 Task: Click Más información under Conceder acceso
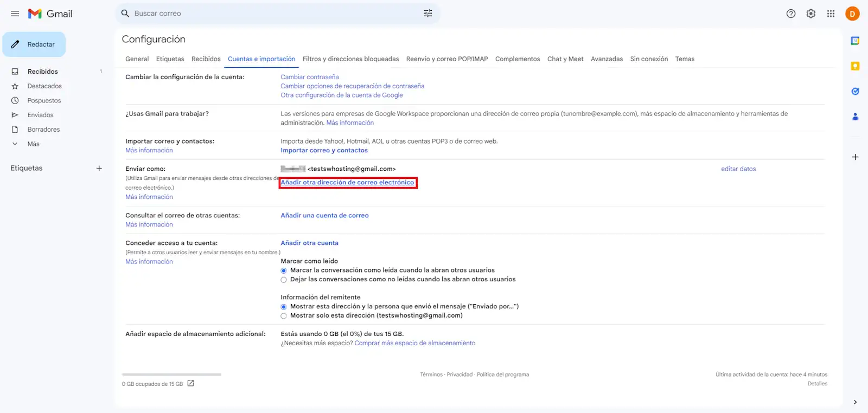click(x=149, y=262)
